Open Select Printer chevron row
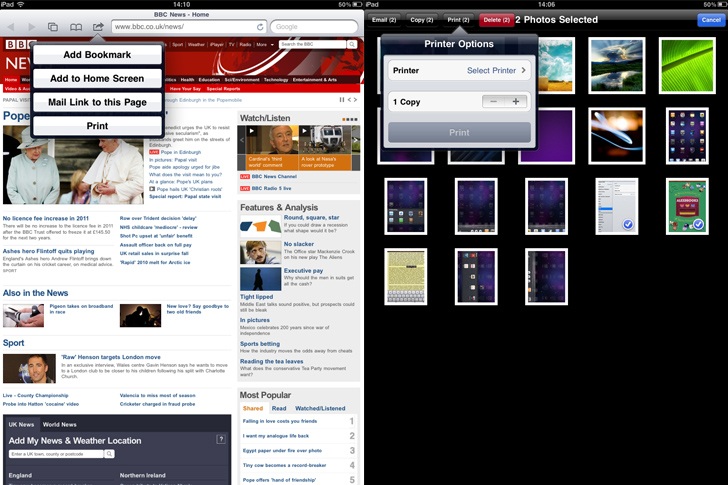This screenshot has height=485, width=728. [459, 71]
